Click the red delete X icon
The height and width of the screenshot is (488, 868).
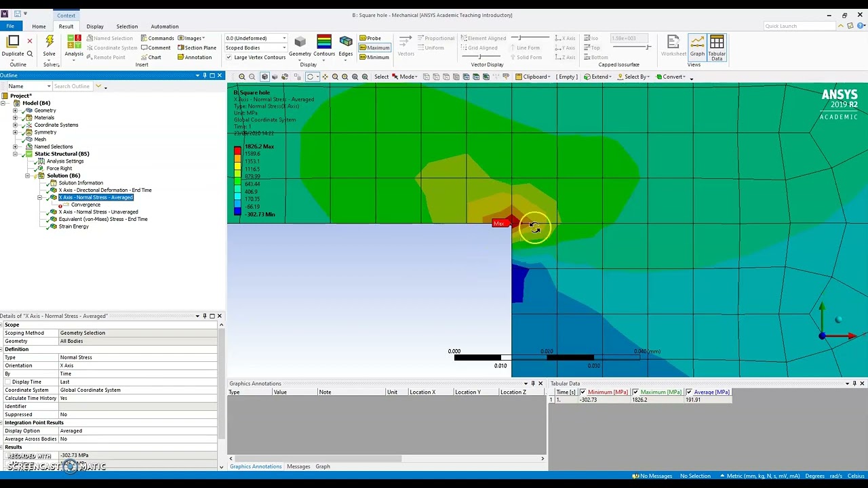(x=30, y=41)
